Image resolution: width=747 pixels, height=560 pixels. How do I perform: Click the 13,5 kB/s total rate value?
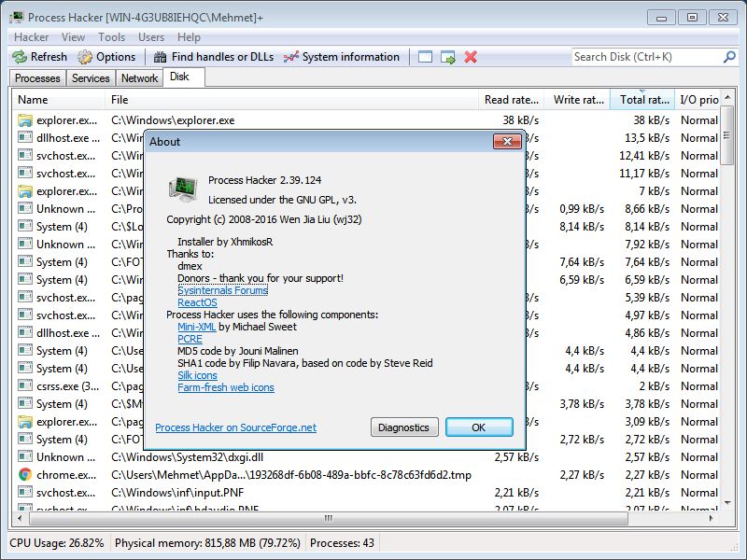click(x=647, y=138)
